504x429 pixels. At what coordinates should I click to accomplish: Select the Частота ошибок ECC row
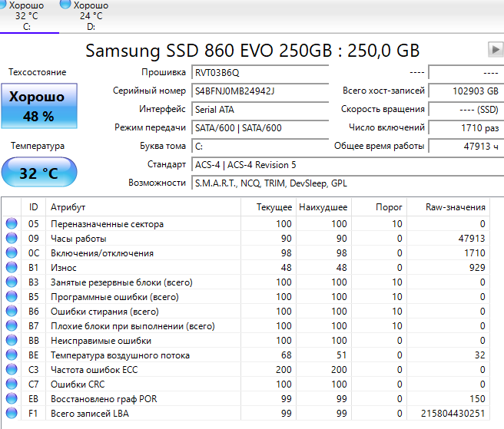(x=246, y=370)
